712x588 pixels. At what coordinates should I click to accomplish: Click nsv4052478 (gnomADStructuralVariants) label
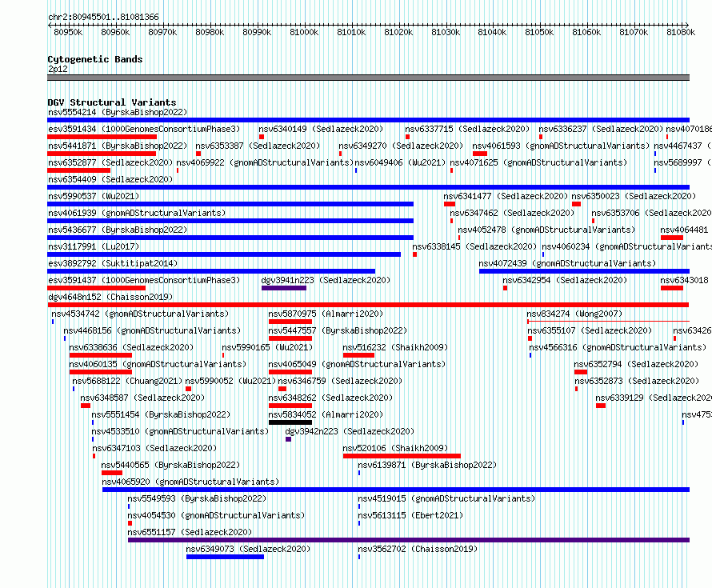coord(546,230)
